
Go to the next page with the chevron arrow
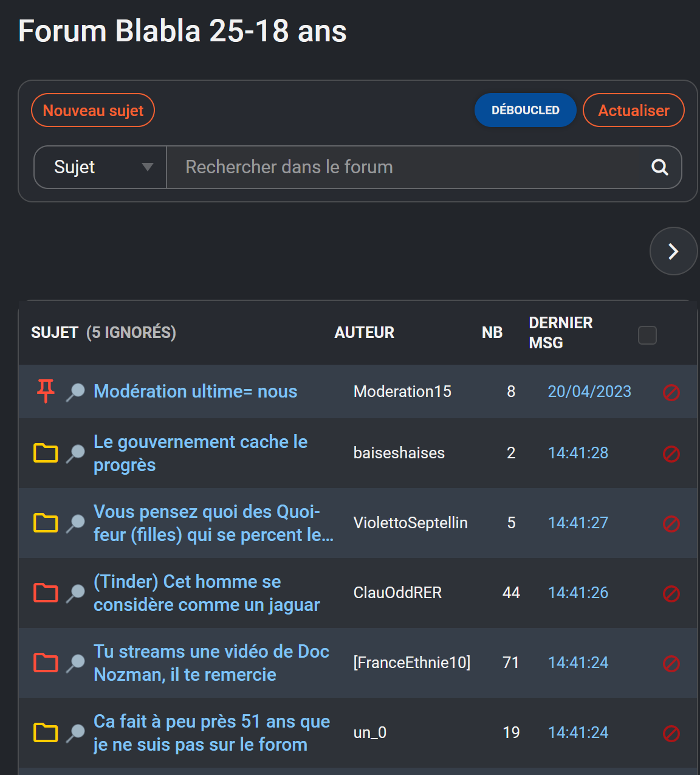(x=673, y=251)
